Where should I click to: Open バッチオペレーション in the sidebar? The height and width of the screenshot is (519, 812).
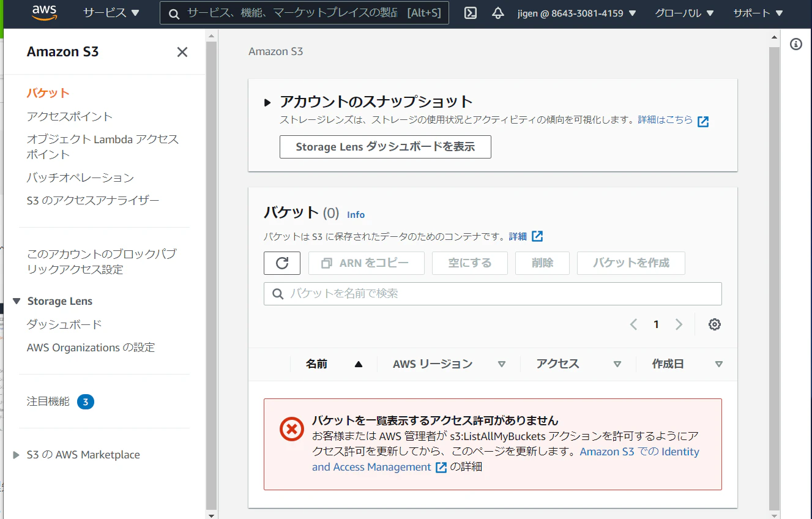[x=80, y=177]
